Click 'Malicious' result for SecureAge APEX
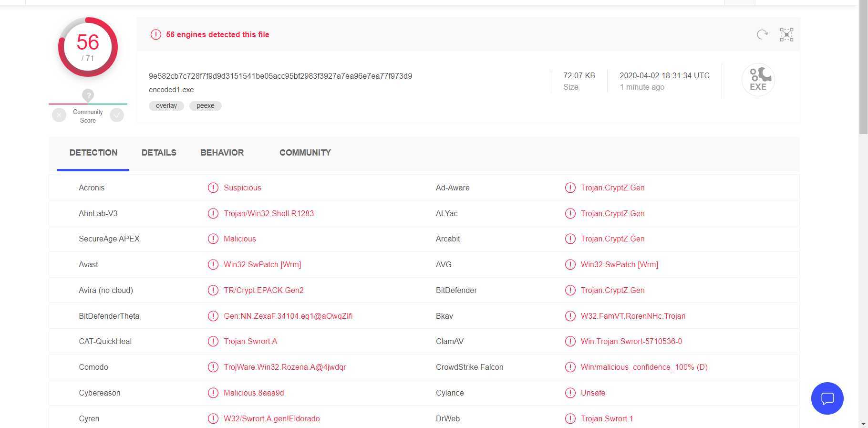Image resolution: width=868 pixels, height=428 pixels. click(x=240, y=239)
